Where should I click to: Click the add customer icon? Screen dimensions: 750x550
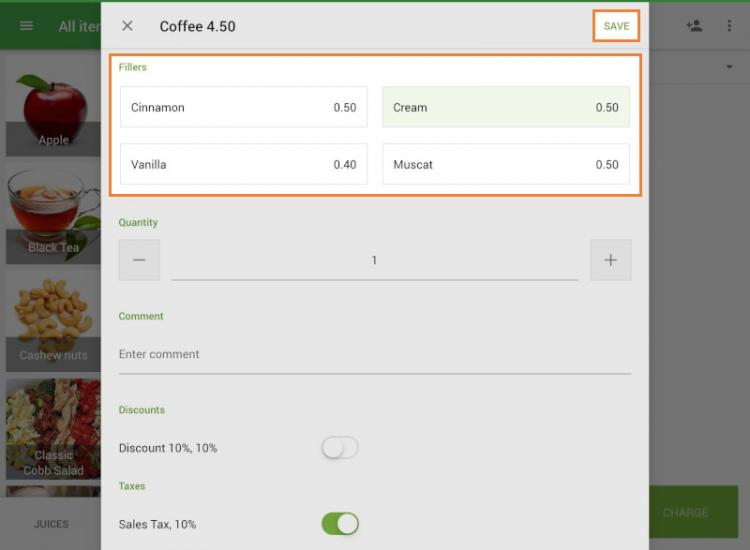click(x=694, y=26)
